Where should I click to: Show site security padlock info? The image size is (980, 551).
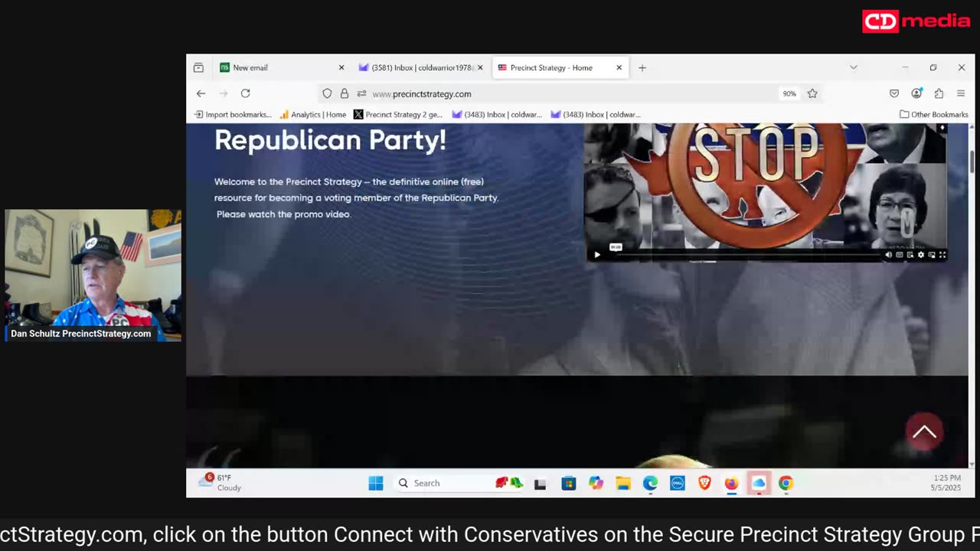(x=345, y=93)
